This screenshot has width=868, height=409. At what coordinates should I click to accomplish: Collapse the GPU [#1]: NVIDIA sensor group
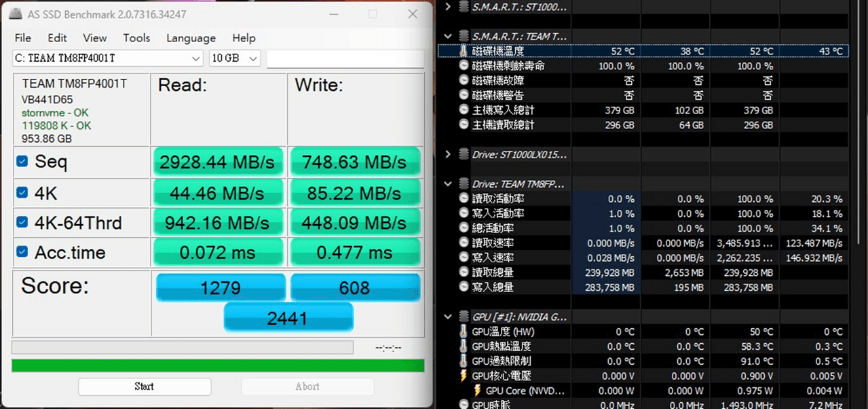(447, 317)
